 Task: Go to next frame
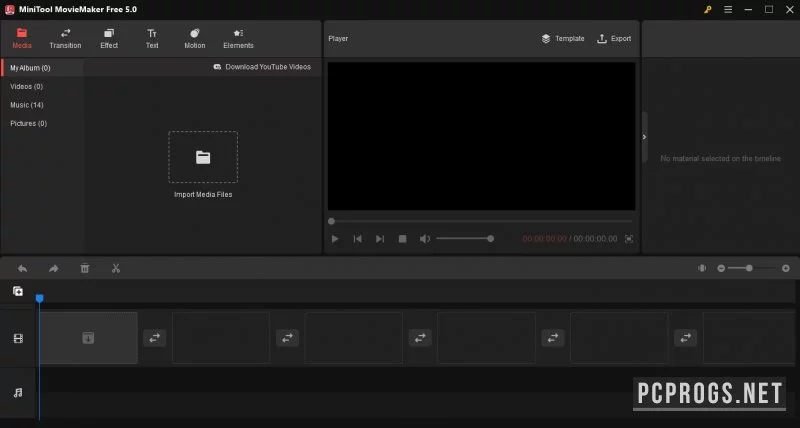pyautogui.click(x=380, y=239)
